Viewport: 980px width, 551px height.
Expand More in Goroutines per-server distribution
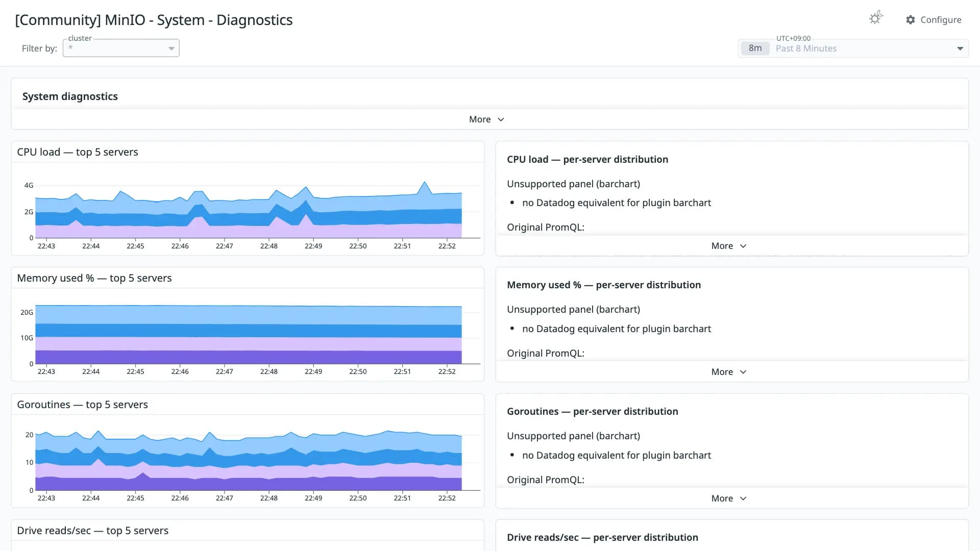pyautogui.click(x=729, y=498)
